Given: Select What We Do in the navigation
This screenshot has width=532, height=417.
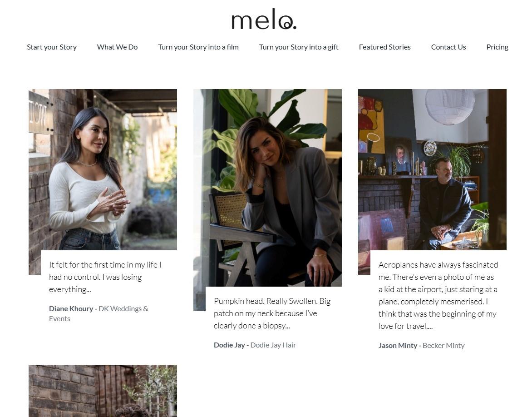Looking at the screenshot, I should click(117, 47).
